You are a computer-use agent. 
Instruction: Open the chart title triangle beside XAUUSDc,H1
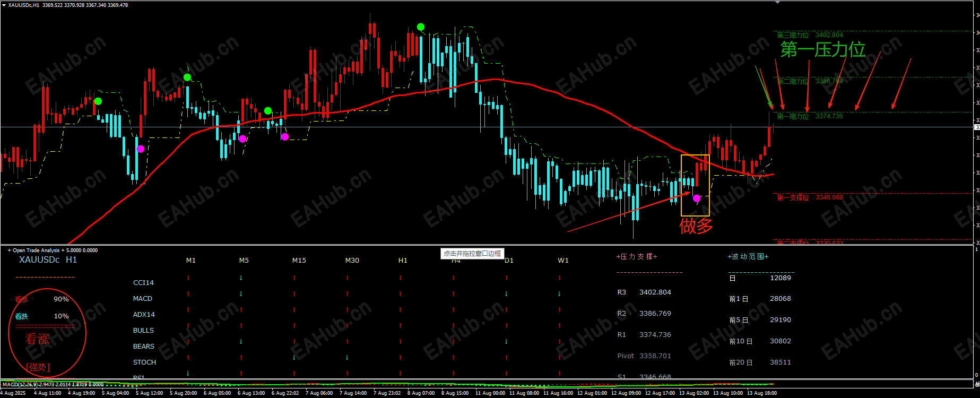(4, 5)
